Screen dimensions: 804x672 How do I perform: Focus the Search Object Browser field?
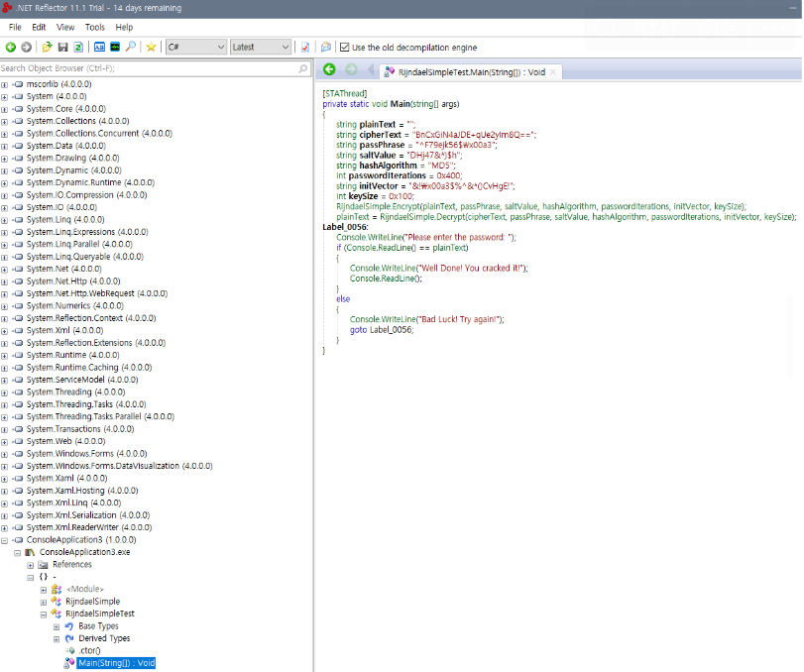click(149, 68)
